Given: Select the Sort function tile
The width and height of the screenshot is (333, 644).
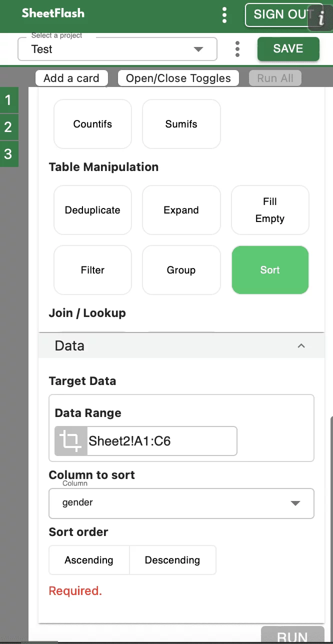Looking at the screenshot, I should point(270,270).
